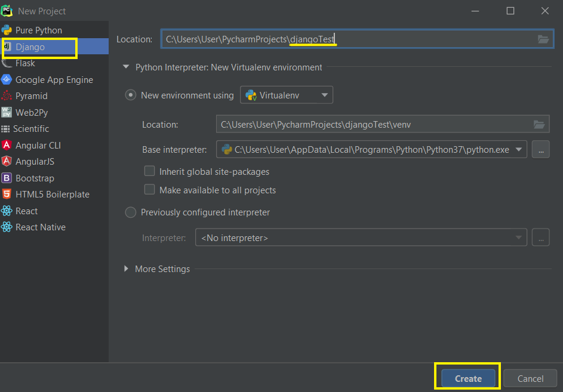
Task: Select the Pure Python project type icon
Action: (7, 30)
